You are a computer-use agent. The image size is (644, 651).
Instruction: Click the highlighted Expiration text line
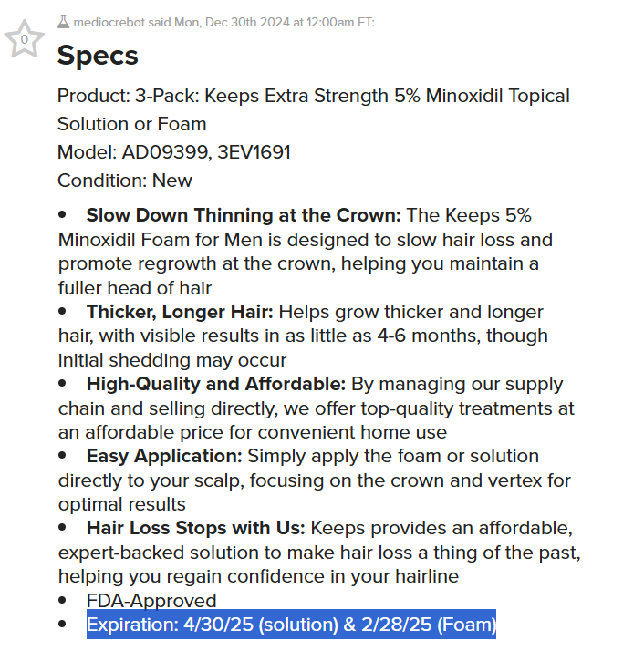point(291,625)
